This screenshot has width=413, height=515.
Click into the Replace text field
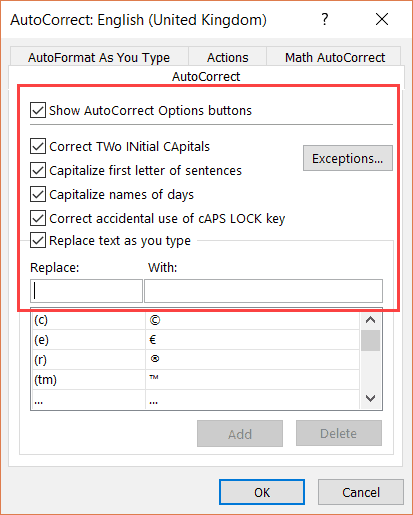[86, 291]
